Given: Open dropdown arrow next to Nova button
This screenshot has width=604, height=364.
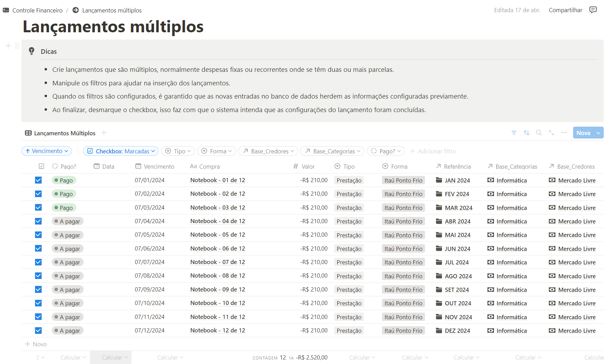Looking at the screenshot, I should (x=598, y=133).
